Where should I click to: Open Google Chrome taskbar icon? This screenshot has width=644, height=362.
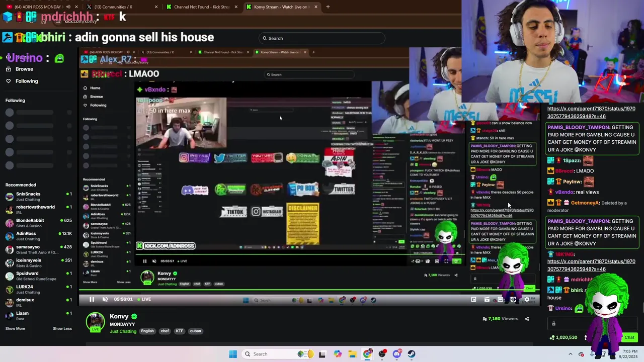coord(368,354)
